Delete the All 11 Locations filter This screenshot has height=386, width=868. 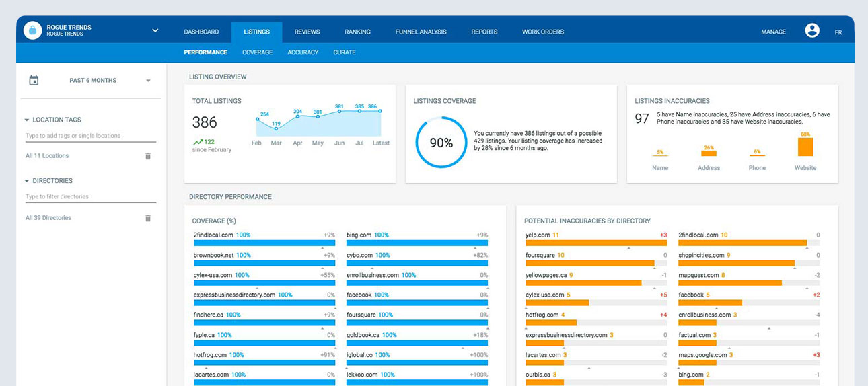pos(148,156)
